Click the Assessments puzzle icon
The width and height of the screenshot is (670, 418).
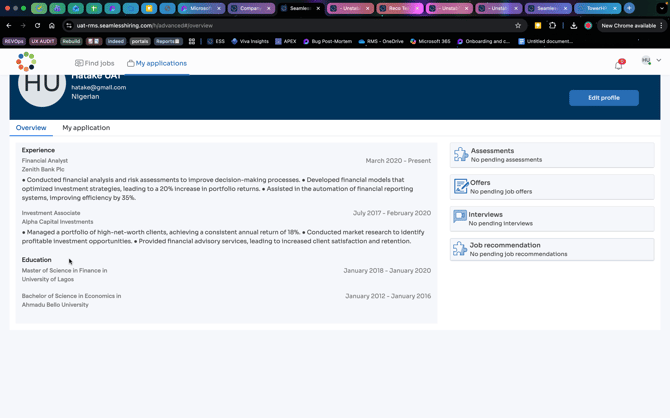(x=460, y=155)
